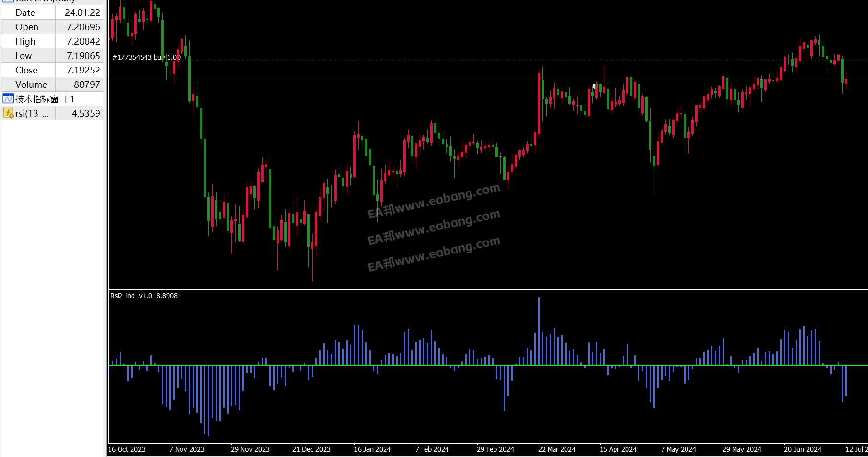
Task: Click the Volume value 88797
Action: [x=87, y=84]
